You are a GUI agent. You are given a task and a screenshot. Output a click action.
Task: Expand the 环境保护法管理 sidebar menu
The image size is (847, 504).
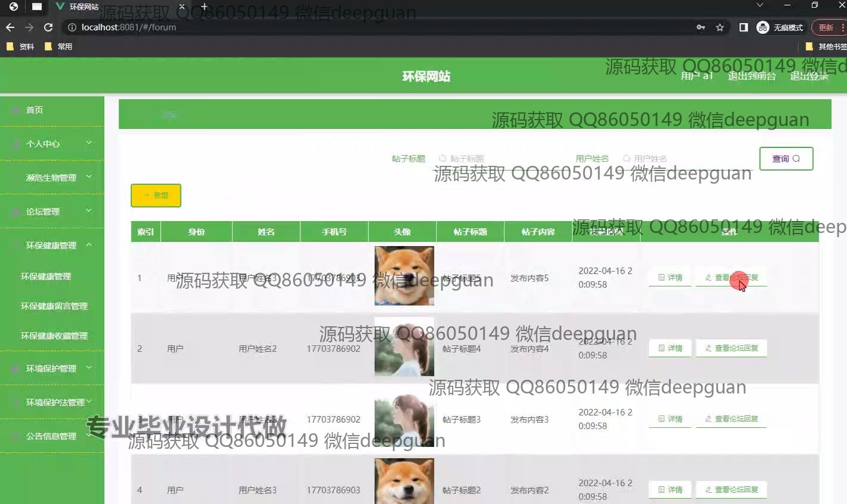(x=52, y=402)
